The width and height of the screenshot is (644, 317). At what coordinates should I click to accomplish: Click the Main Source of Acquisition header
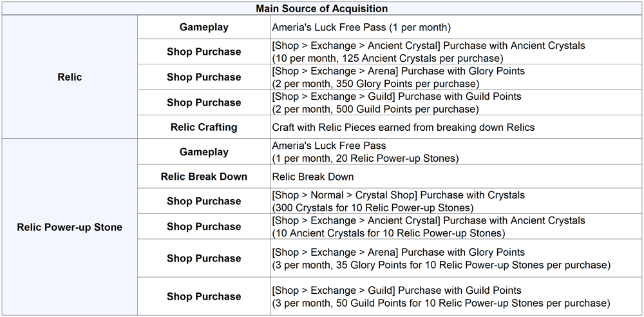click(x=321, y=8)
